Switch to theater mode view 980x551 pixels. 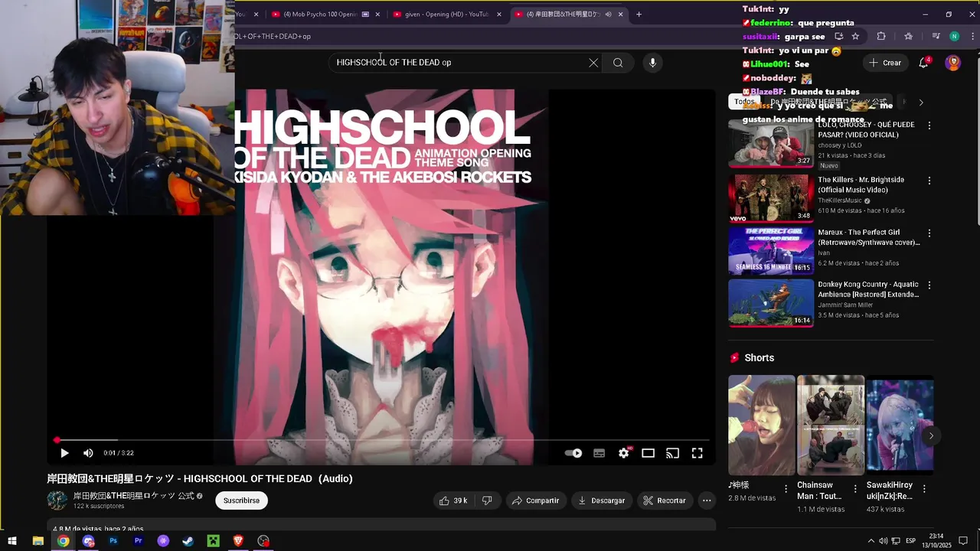648,453
